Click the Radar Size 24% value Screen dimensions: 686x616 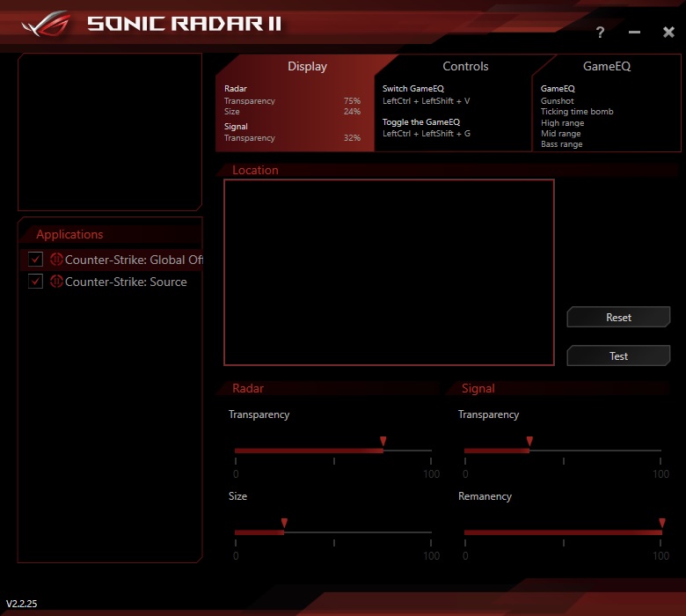(352, 111)
